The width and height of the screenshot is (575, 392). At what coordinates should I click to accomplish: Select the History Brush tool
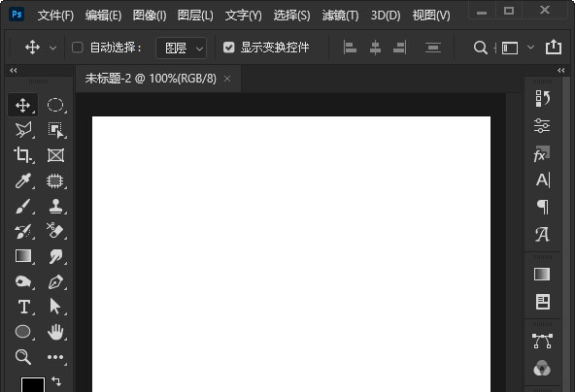point(23,231)
